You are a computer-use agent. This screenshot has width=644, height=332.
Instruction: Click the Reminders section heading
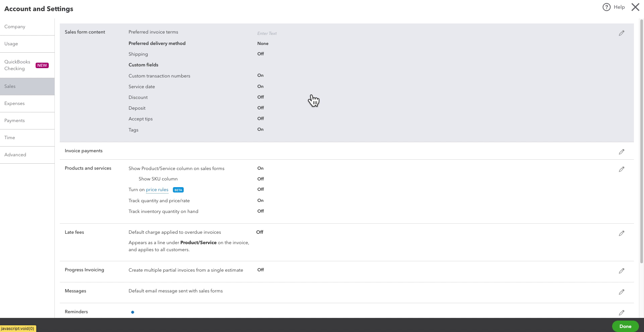[76, 312]
